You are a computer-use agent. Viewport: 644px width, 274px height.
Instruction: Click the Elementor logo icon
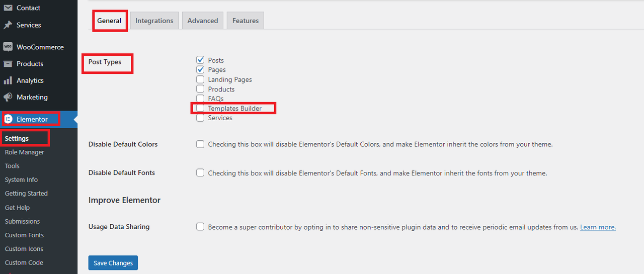point(8,119)
